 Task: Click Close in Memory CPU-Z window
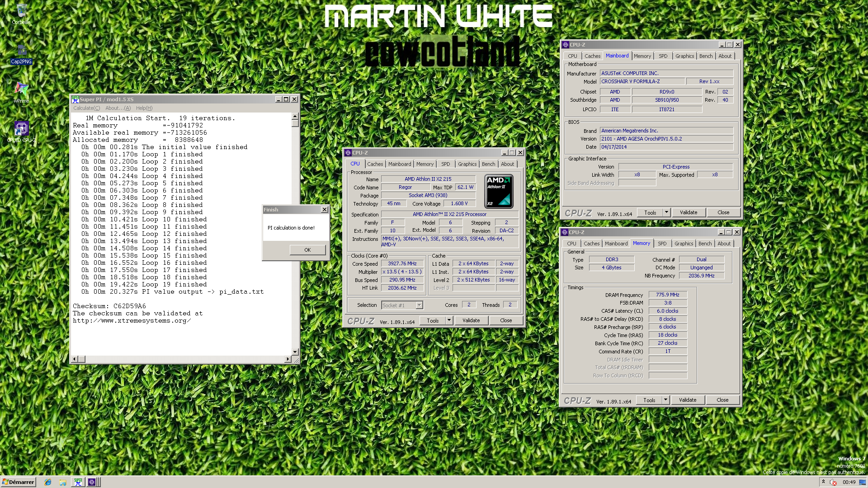tap(722, 400)
